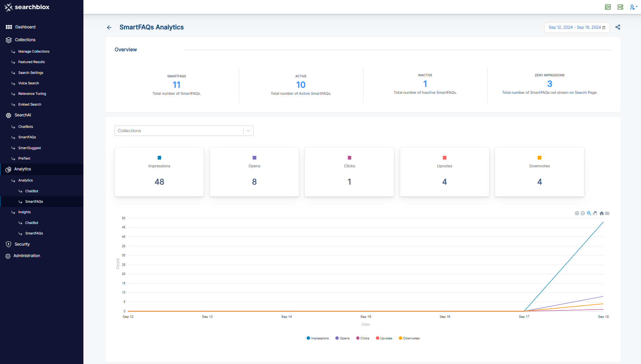Click the red Upvotes color square
Screen dimensions: 641x364
(x=444, y=158)
